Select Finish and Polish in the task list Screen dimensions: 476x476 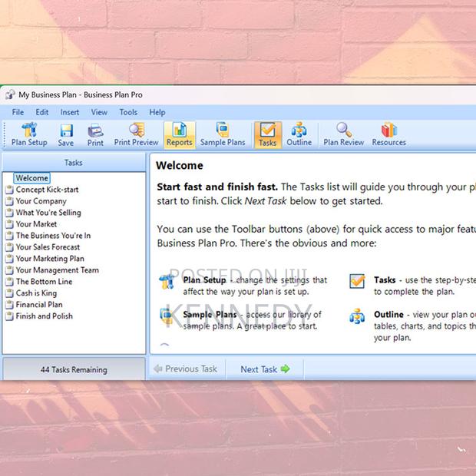pos(44,316)
